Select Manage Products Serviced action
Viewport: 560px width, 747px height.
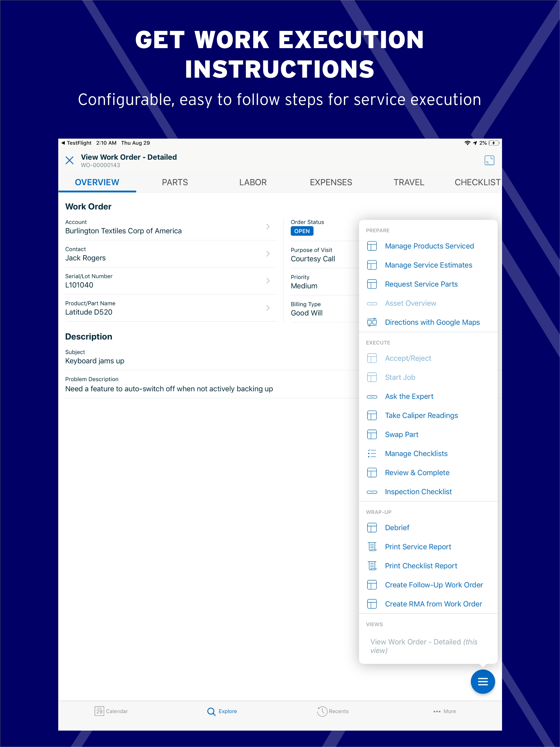pos(429,246)
